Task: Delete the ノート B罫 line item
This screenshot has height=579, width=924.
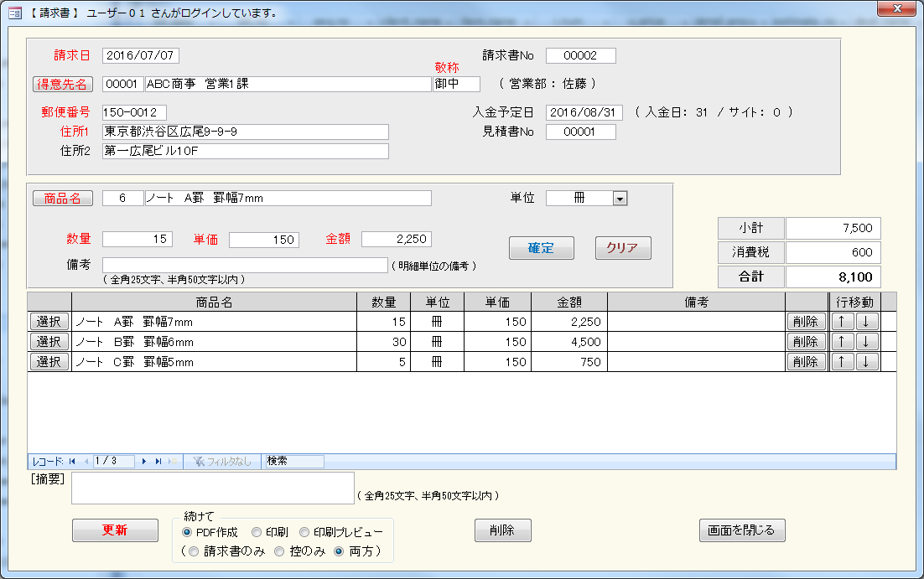Action: pyautogui.click(x=806, y=342)
